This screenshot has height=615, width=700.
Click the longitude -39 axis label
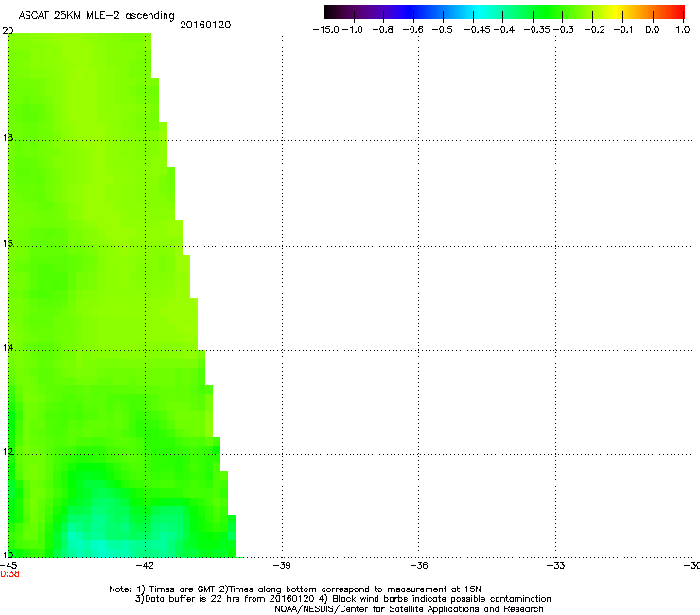pos(282,566)
